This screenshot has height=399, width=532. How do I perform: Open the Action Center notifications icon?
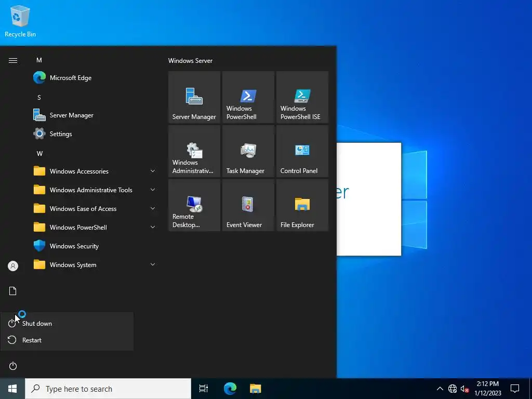coord(515,389)
